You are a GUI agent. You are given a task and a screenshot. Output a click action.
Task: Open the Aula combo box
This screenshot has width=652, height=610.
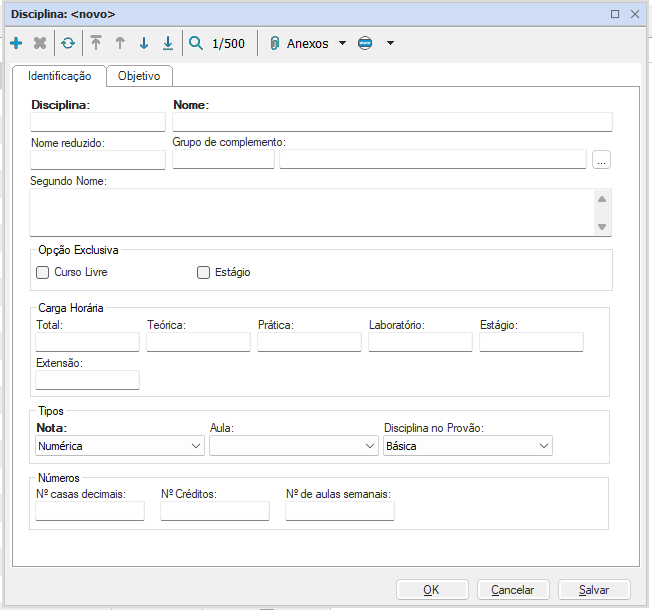[367, 446]
